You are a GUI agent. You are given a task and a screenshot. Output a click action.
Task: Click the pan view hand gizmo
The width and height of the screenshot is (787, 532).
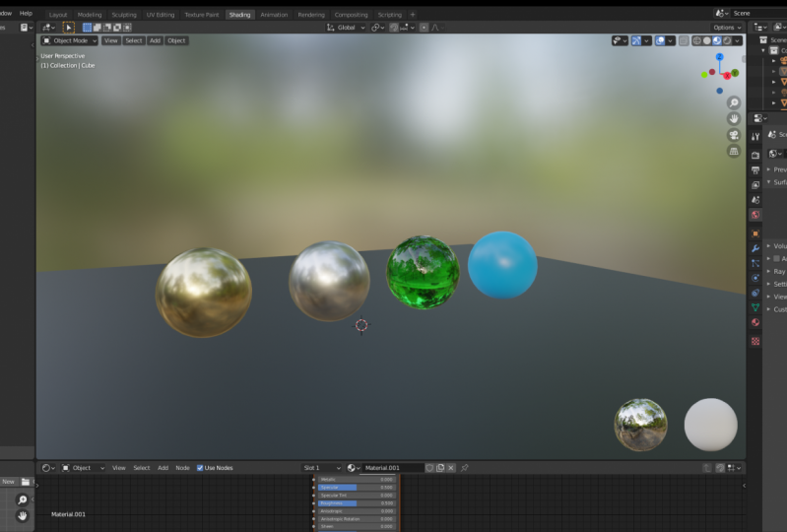coord(734,119)
